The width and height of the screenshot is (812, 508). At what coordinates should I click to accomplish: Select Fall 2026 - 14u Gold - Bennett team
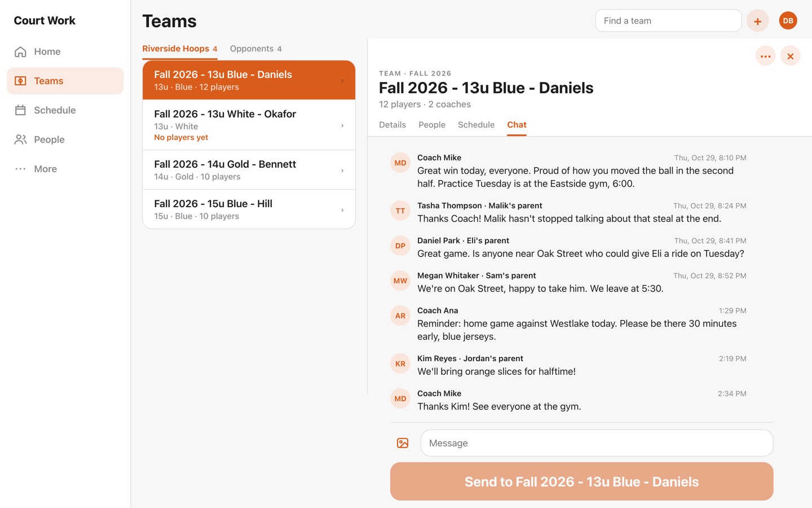249,170
